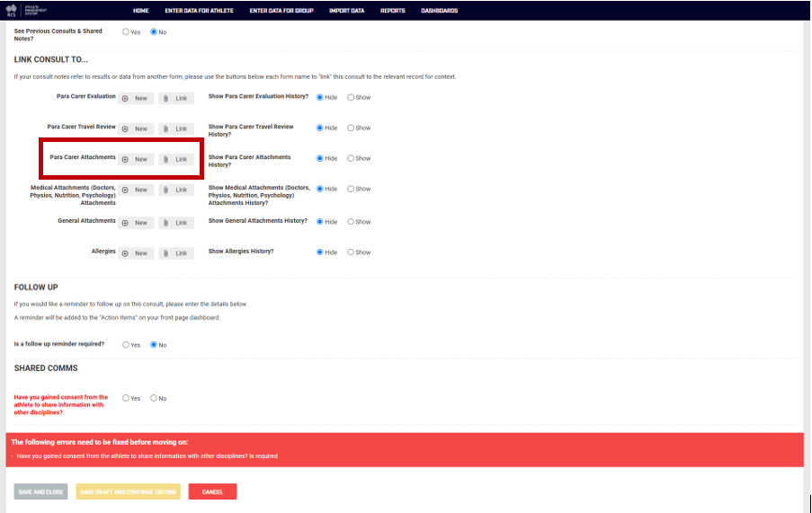Open the IMPORT DATA menu
Image resolution: width=812 pixels, height=513 pixels.
347,11
